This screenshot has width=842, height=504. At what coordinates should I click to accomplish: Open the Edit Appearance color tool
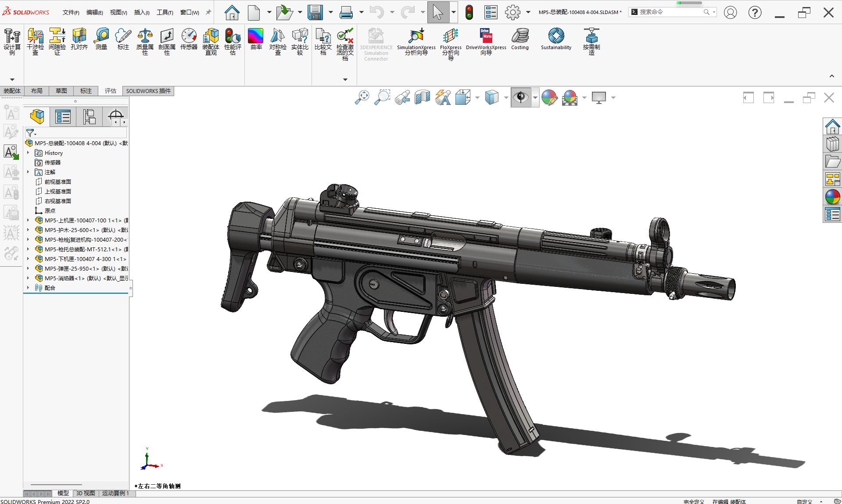click(x=550, y=97)
